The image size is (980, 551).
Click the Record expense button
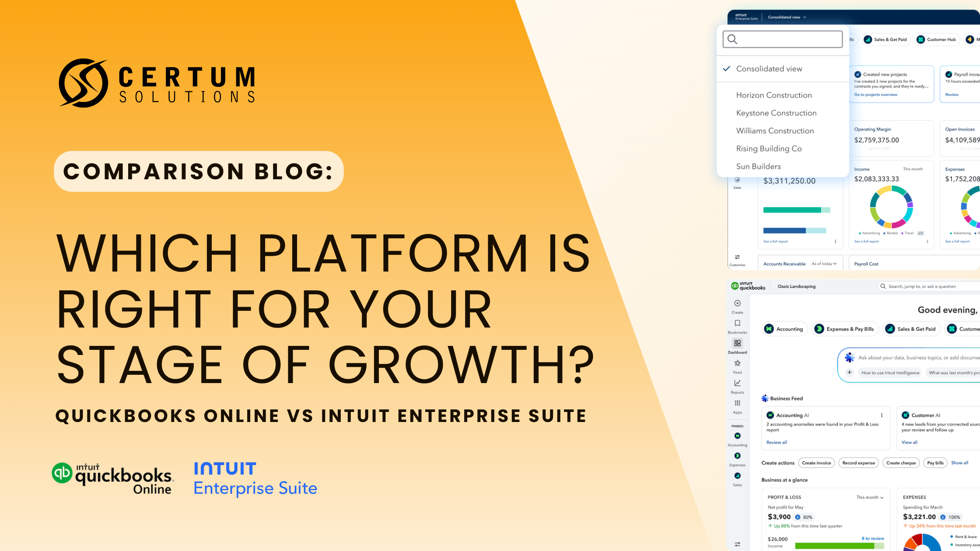858,463
